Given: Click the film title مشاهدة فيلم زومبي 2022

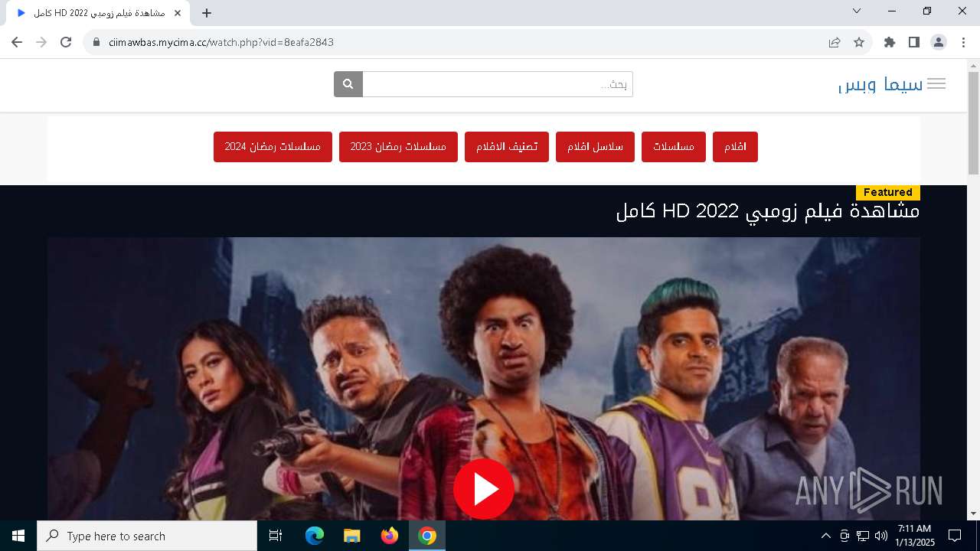Looking at the screenshot, I should [768, 211].
